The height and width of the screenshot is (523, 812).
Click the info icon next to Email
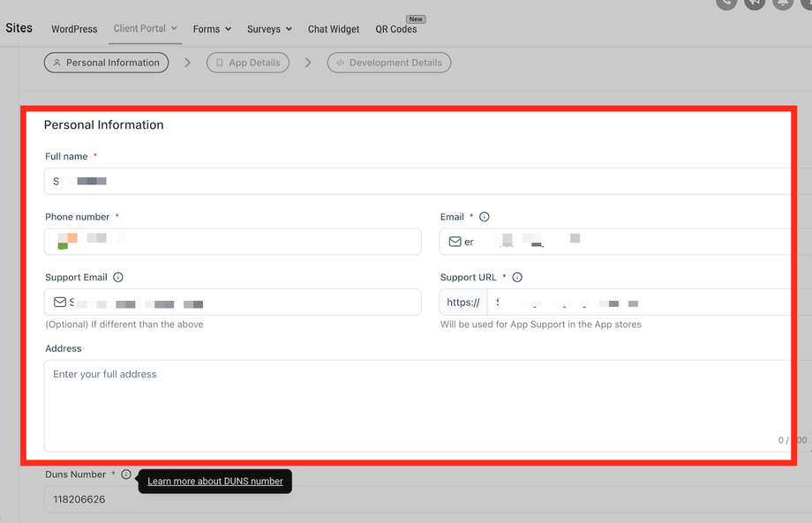485,217
